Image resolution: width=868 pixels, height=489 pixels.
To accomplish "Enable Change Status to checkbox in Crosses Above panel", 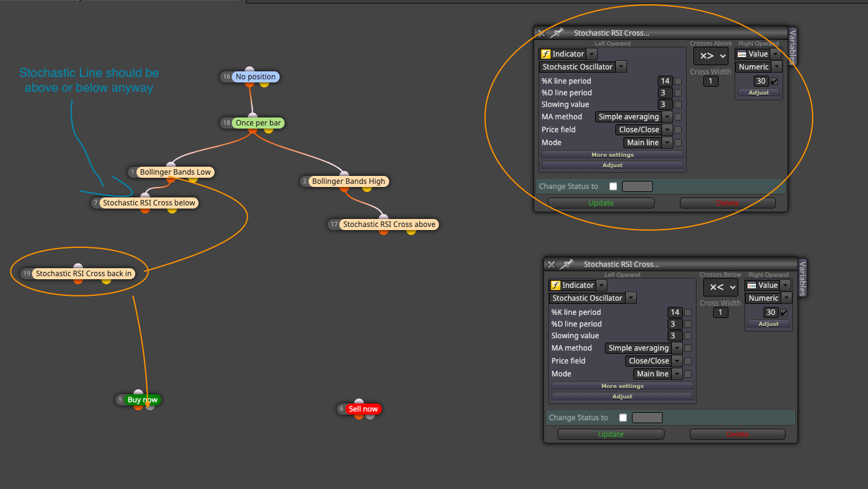I will 613,186.
